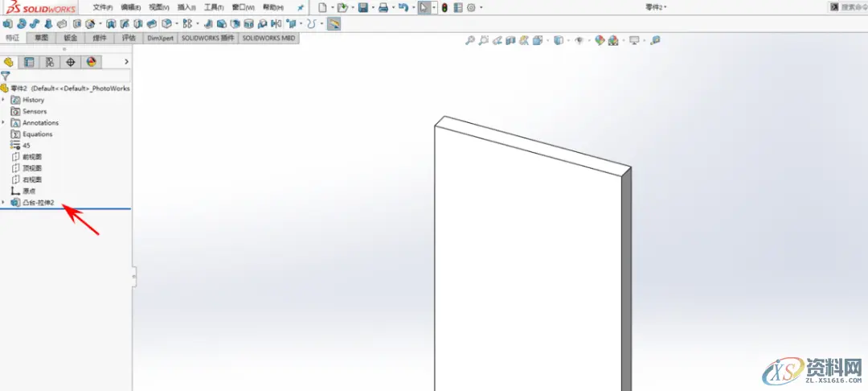Pin the menu bar with pushpin
Screen dimensions: 868x391
tap(301, 8)
